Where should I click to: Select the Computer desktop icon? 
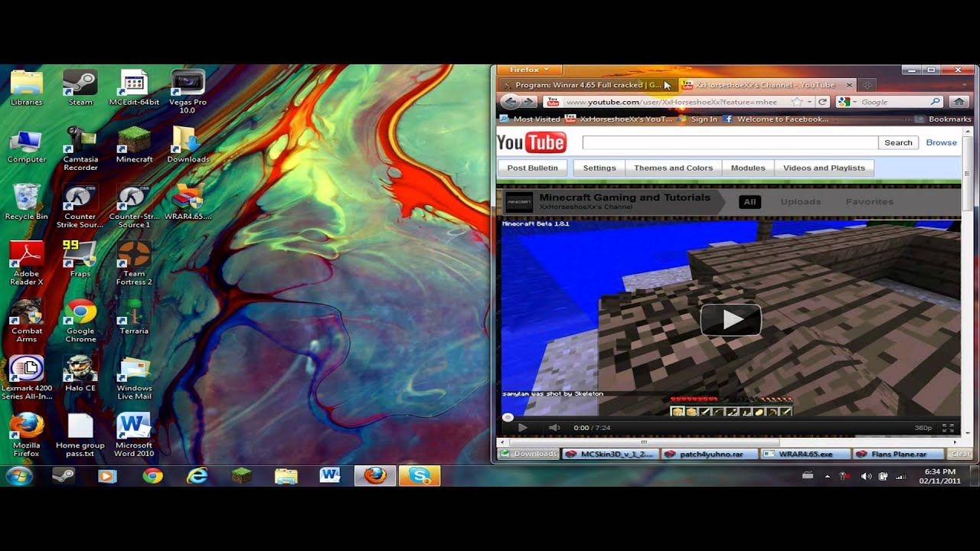[x=27, y=145]
